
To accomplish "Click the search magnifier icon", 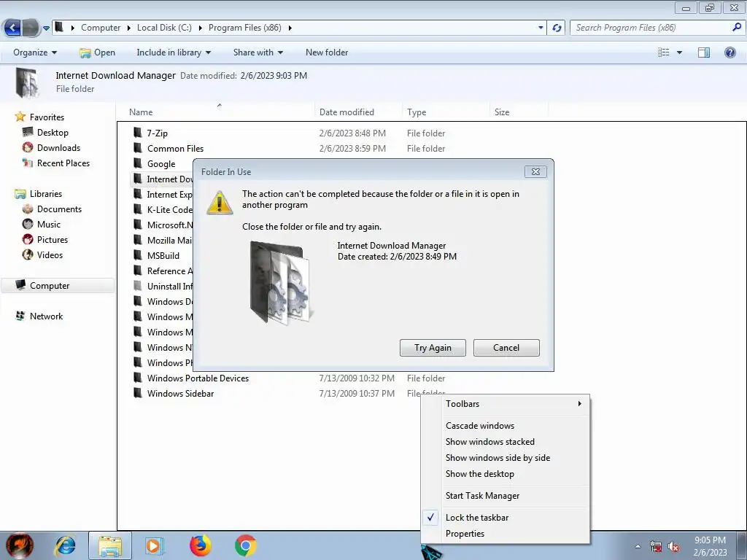I will pyautogui.click(x=736, y=28).
